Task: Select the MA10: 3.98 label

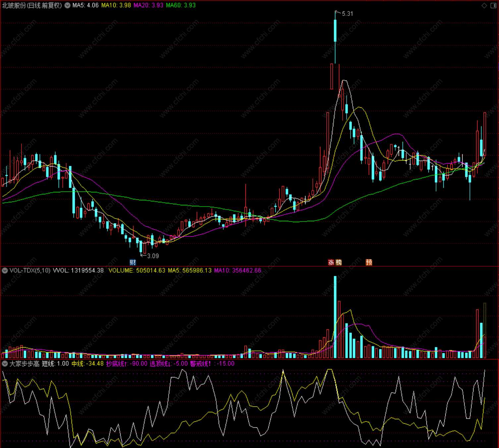Action: click(116, 5)
